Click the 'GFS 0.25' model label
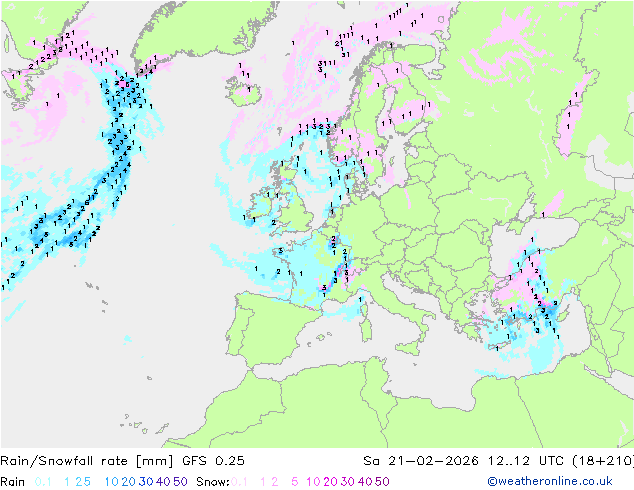634x490 pixels. [x=213, y=461]
